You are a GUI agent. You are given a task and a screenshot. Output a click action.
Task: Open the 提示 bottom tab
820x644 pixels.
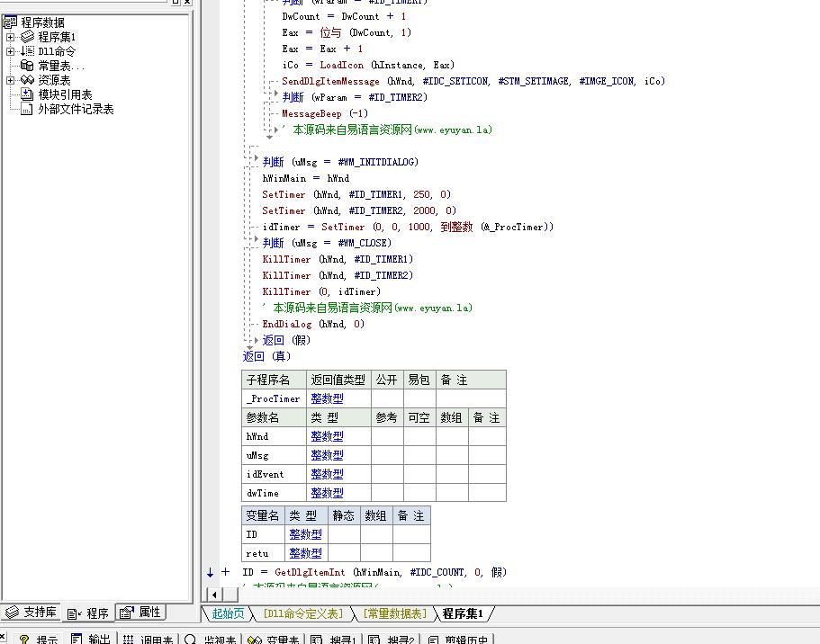click(38, 639)
